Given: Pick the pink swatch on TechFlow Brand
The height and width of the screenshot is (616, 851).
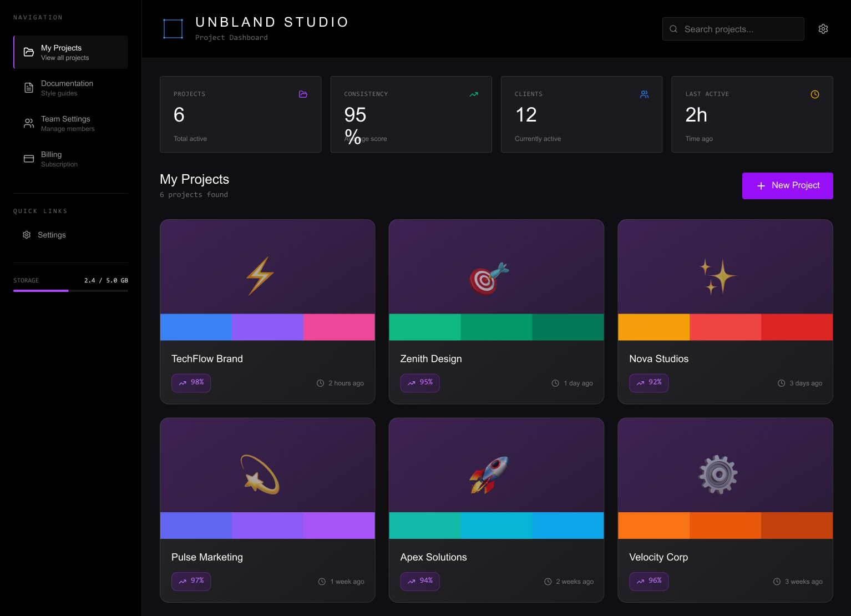Looking at the screenshot, I should pos(339,327).
